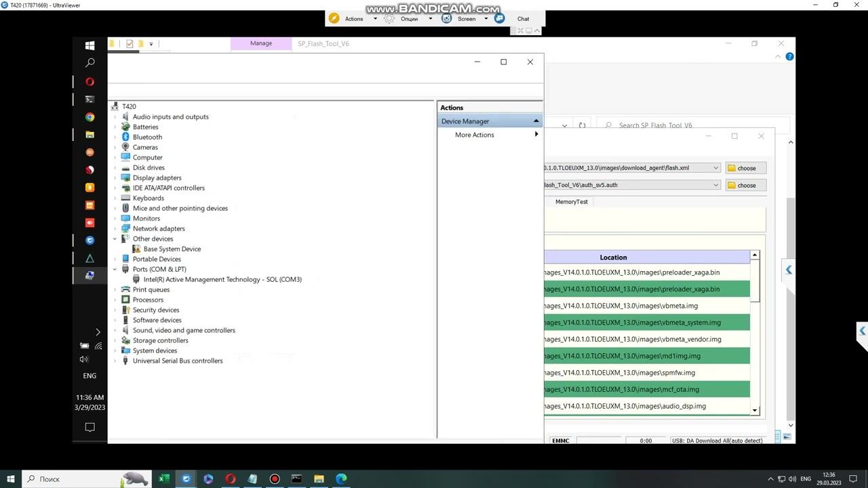868x488 pixels.
Task: Open the flash.xml path dropdown
Action: click(715, 168)
